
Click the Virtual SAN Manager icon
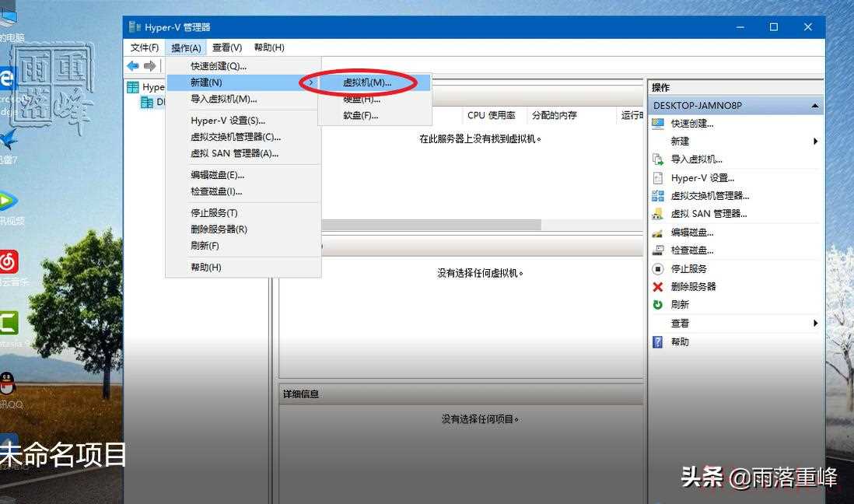[658, 214]
